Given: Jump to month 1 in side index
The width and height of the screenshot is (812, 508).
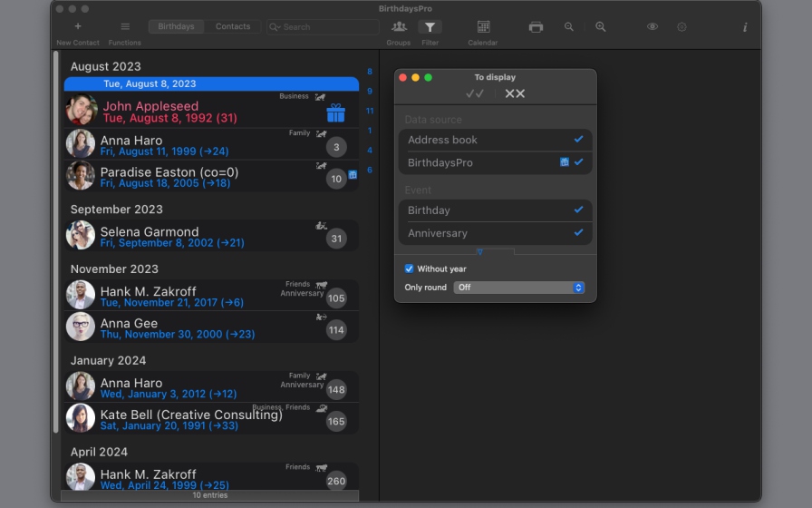Looking at the screenshot, I should point(369,131).
